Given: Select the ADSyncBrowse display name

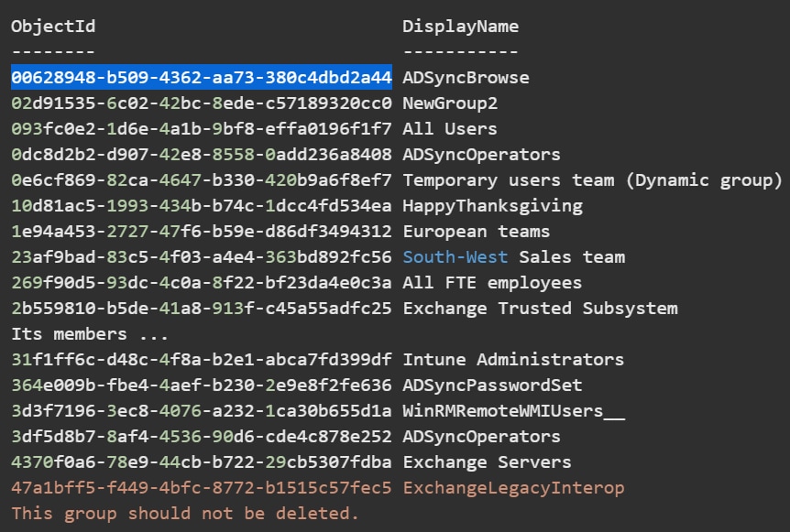Looking at the screenshot, I should coord(466,78).
